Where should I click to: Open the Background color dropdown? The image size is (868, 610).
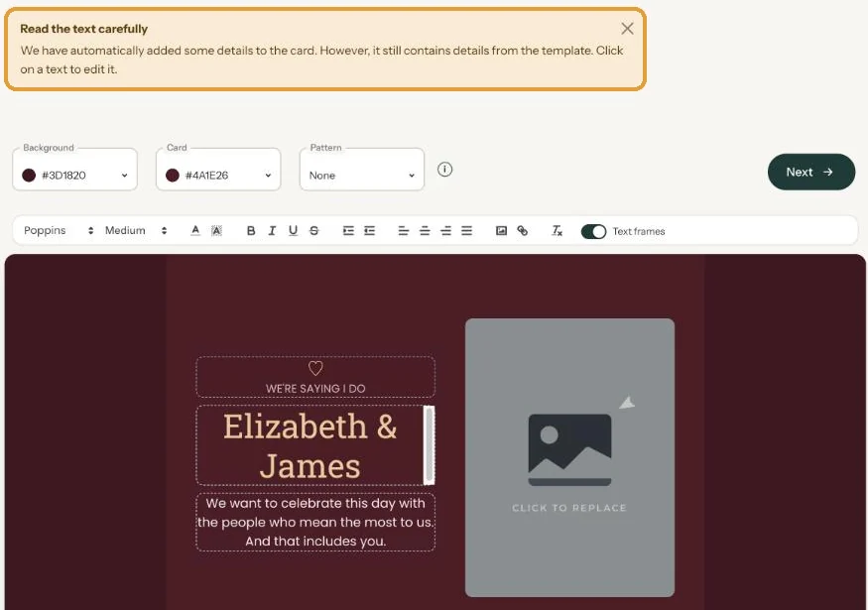click(x=74, y=170)
